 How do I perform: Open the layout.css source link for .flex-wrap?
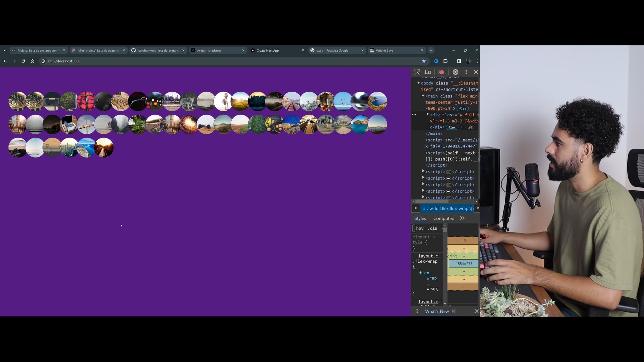[x=429, y=256]
